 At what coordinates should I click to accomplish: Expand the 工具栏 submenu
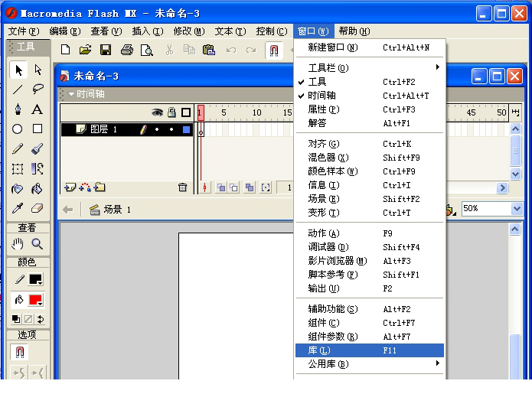coord(370,68)
